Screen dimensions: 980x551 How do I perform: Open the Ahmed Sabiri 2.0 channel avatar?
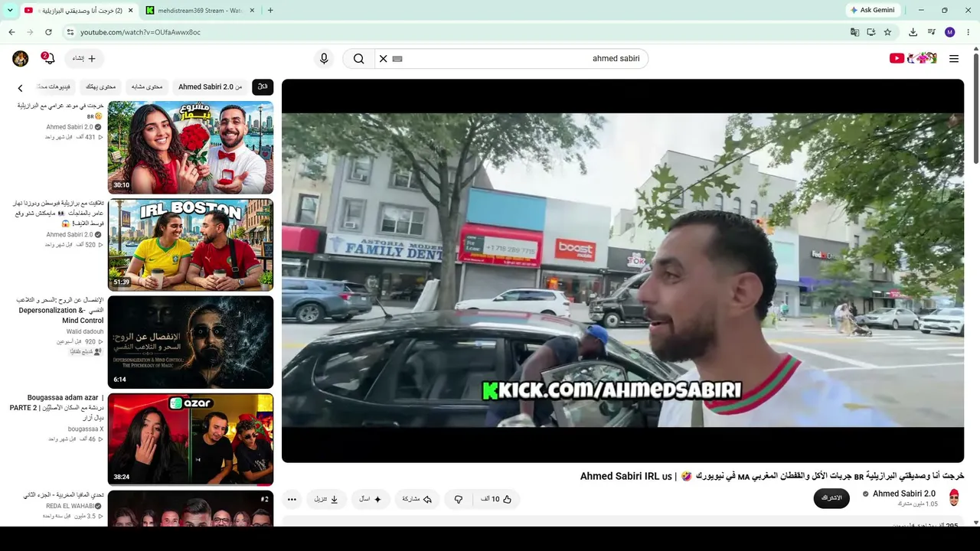tap(954, 497)
